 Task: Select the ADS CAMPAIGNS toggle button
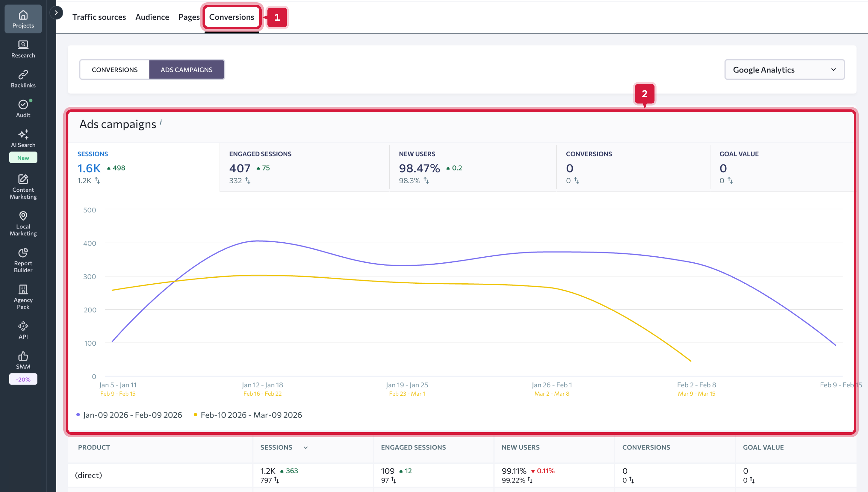click(x=186, y=70)
